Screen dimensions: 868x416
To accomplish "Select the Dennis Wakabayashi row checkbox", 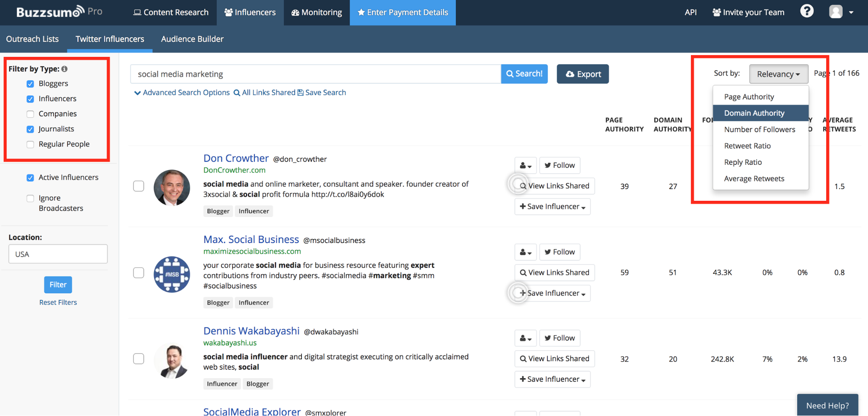I will tap(139, 359).
